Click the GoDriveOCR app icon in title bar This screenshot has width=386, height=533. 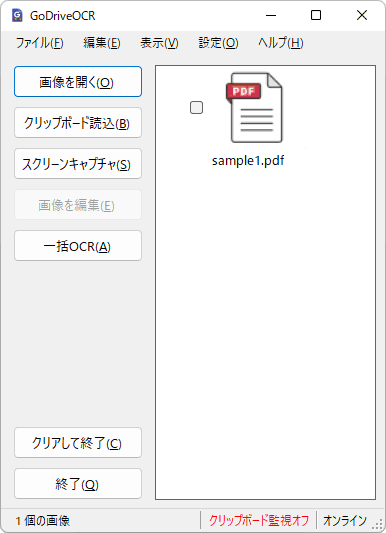coord(17,16)
